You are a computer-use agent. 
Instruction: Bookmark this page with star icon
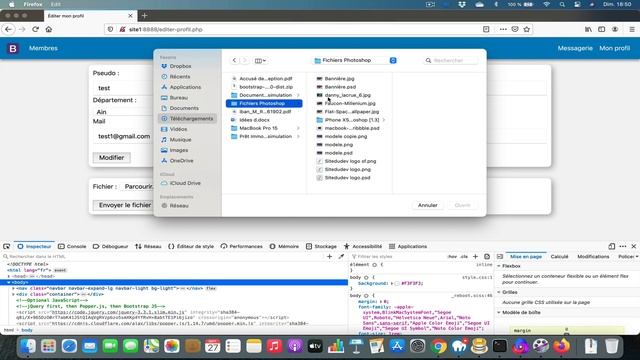527,29
